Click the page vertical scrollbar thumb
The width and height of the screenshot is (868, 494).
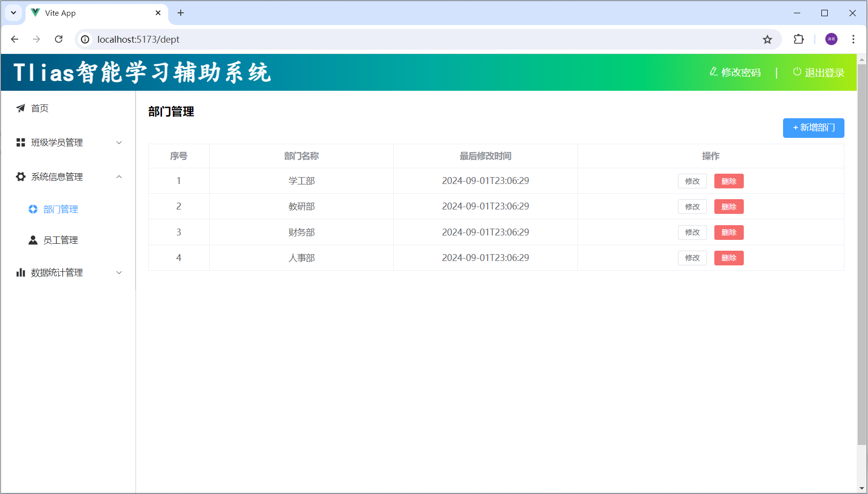862,245
